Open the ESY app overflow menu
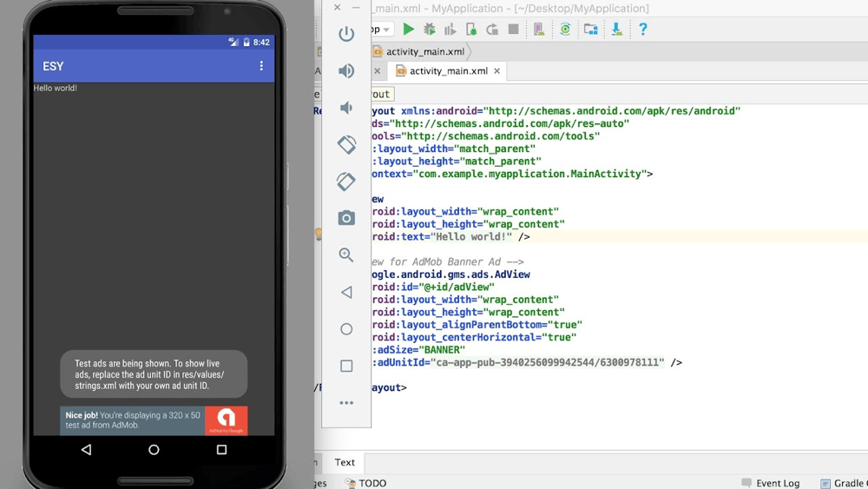This screenshot has width=868, height=489. coord(261,66)
